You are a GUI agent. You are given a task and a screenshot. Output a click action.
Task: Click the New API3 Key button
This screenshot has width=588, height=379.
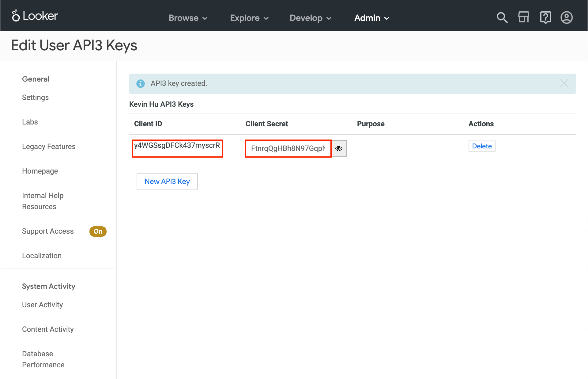(x=167, y=182)
